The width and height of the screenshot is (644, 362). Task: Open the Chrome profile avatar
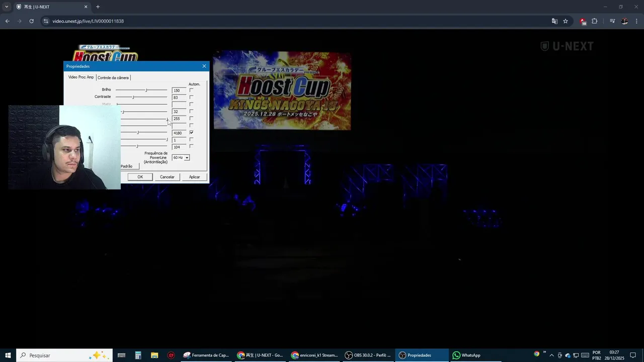(x=624, y=21)
